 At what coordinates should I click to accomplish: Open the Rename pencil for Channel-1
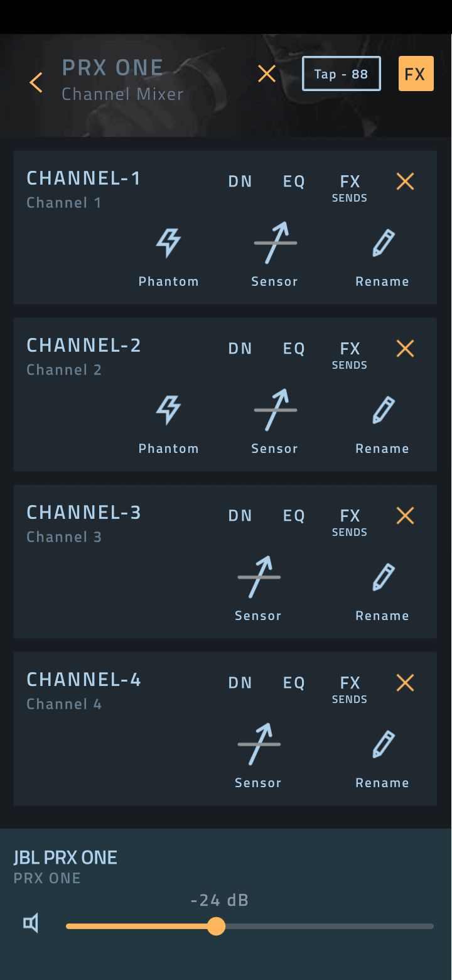[x=383, y=244]
